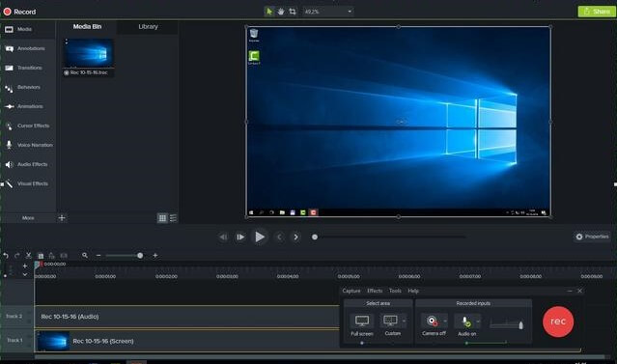
Task: Click the timeline magnifier zoom icon
Action: pos(85,256)
